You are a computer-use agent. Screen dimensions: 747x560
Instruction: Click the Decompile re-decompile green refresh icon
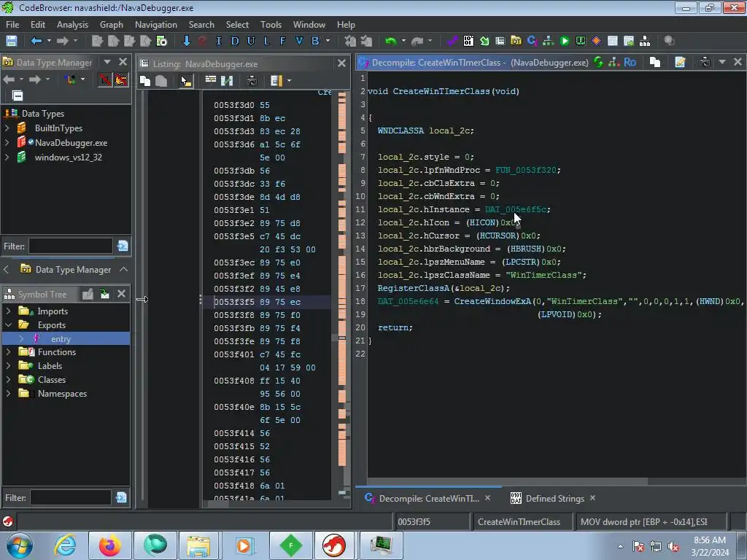[x=598, y=63]
